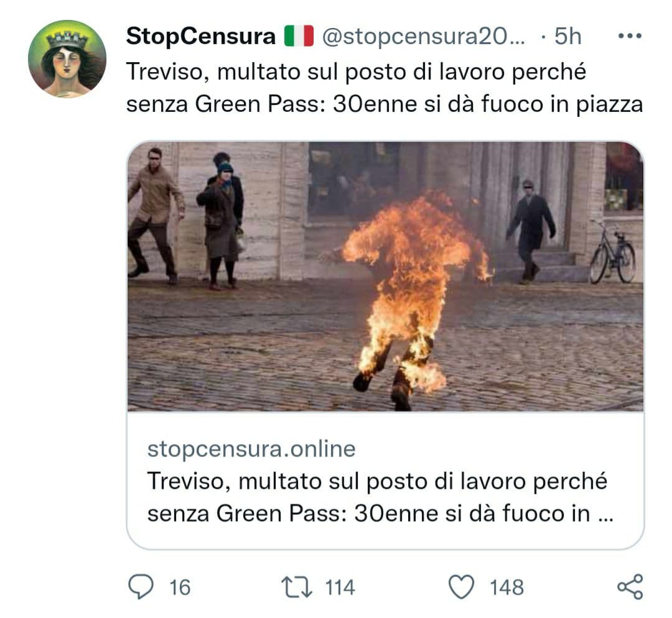Open the link card preview photo
Screen dimensions: 672x618
(x=385, y=277)
